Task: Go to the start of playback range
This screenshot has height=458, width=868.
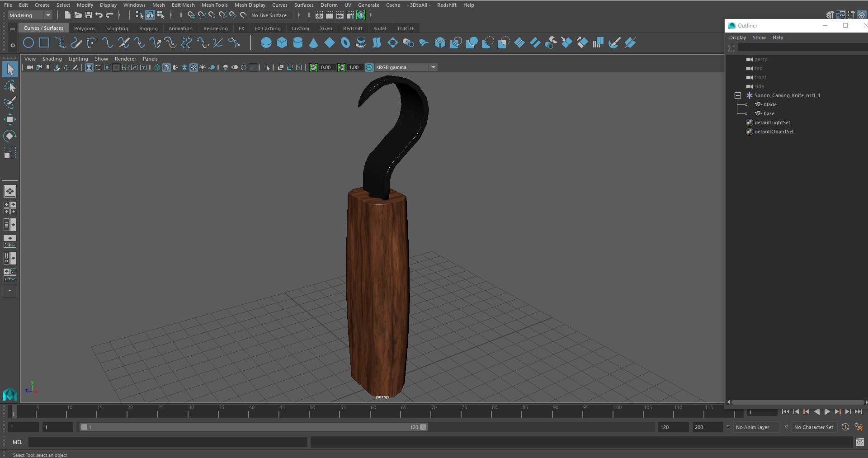Action: tap(785, 411)
